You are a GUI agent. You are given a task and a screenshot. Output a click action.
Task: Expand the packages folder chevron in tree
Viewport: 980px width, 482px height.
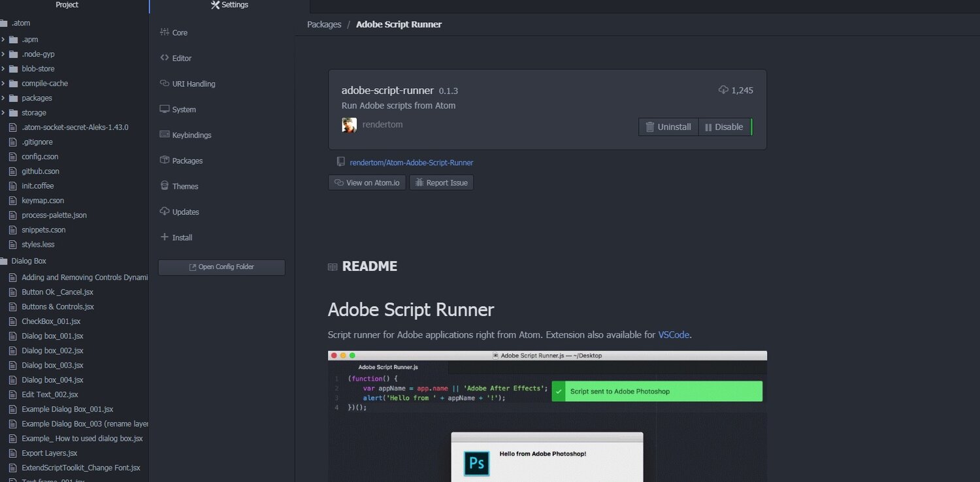coord(3,98)
